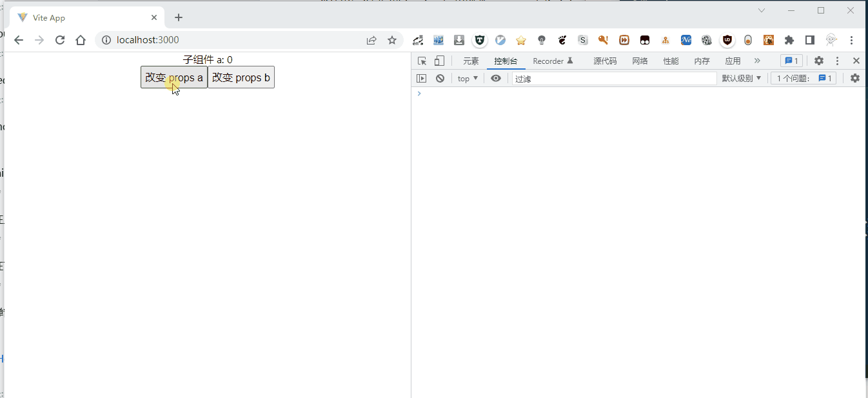Open the Recorder tab

tap(553, 61)
